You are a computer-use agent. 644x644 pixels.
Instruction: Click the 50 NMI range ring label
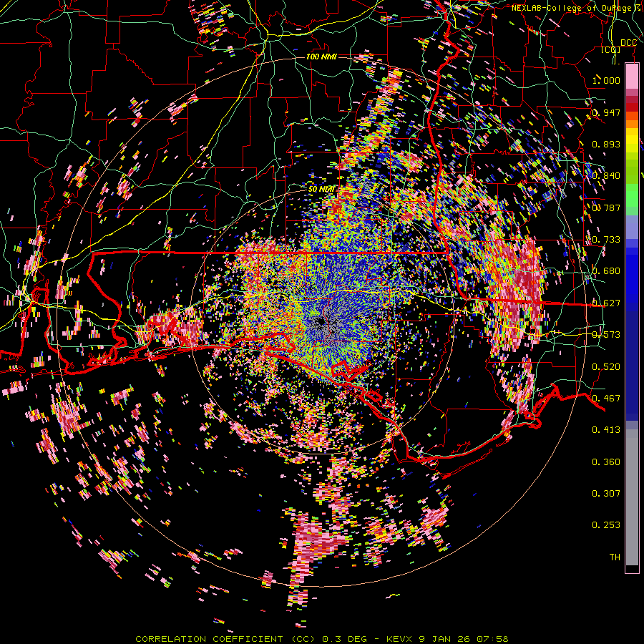coord(321,190)
